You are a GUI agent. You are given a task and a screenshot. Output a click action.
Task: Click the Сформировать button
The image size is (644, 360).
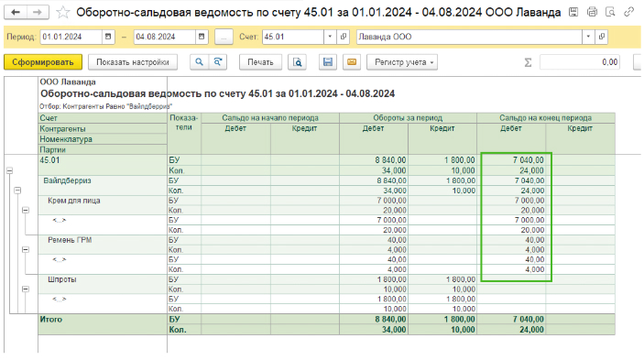43,62
